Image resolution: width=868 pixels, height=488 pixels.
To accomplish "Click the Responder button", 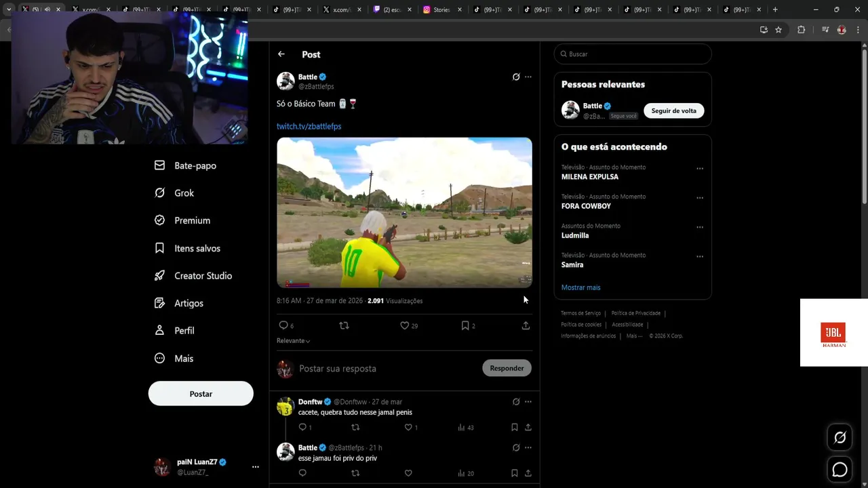I will [507, 368].
